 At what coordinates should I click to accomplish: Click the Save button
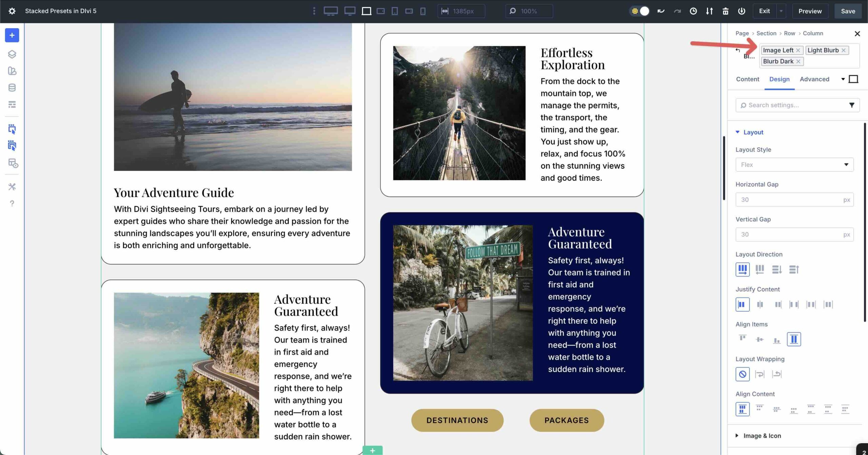848,11
